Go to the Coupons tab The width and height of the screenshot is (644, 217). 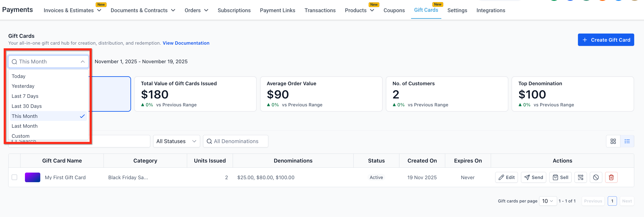pyautogui.click(x=394, y=10)
